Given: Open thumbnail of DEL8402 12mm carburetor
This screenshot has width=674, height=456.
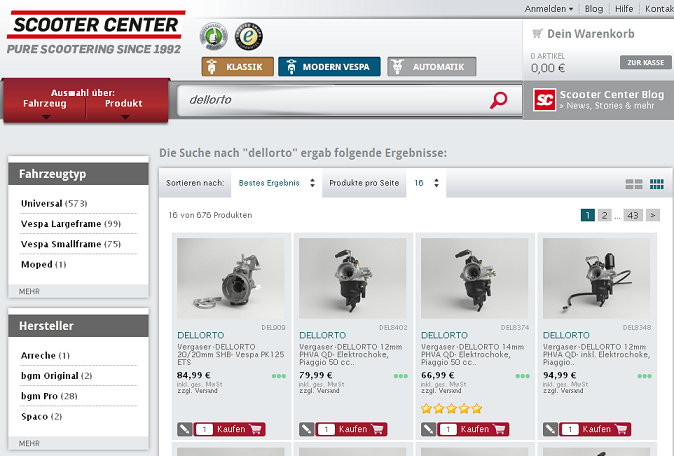Looking at the screenshot, I should coord(352,278).
